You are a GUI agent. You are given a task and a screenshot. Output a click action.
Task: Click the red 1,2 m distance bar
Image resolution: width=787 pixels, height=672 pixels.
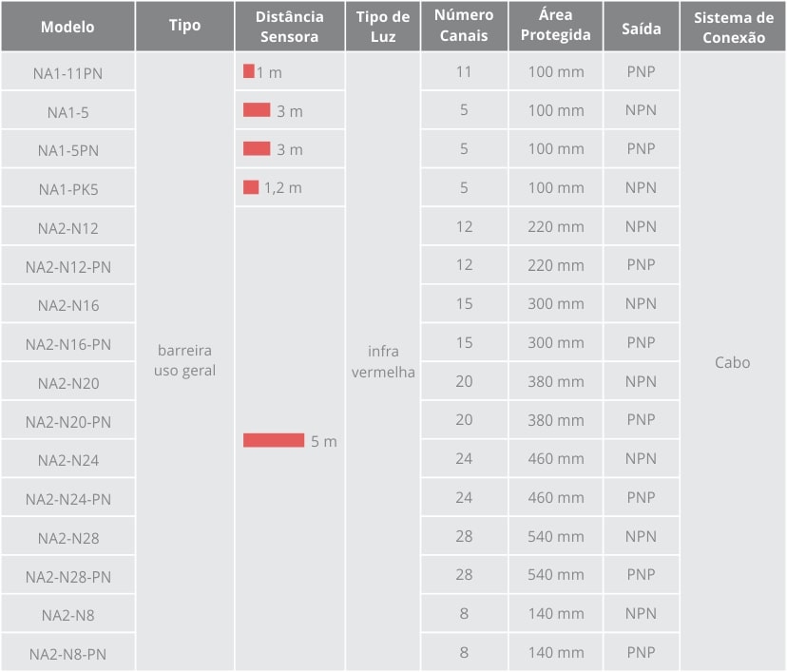pos(251,187)
